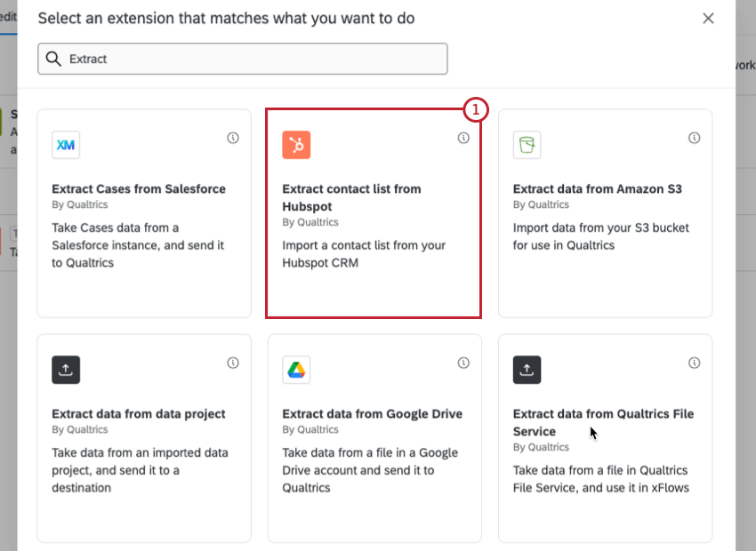Image resolution: width=756 pixels, height=551 pixels.
Task: View info for the Amazon S3 extension
Action: coord(693,138)
